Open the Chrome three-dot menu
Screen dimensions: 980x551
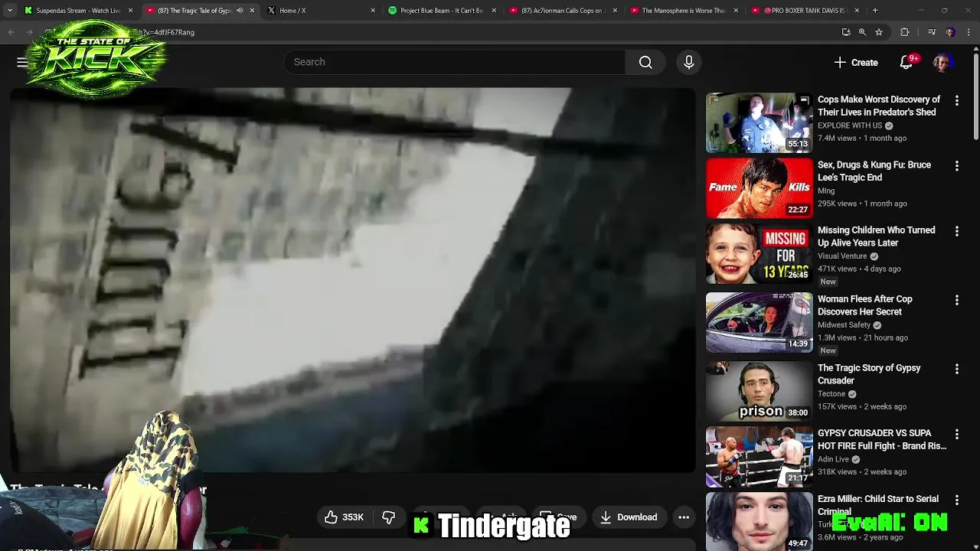click(x=969, y=32)
